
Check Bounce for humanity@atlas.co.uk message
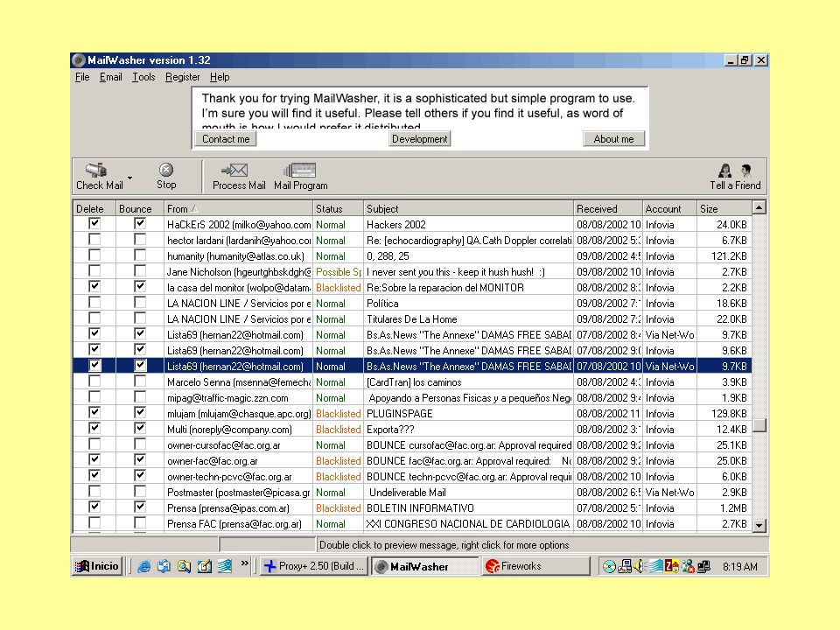(140, 255)
